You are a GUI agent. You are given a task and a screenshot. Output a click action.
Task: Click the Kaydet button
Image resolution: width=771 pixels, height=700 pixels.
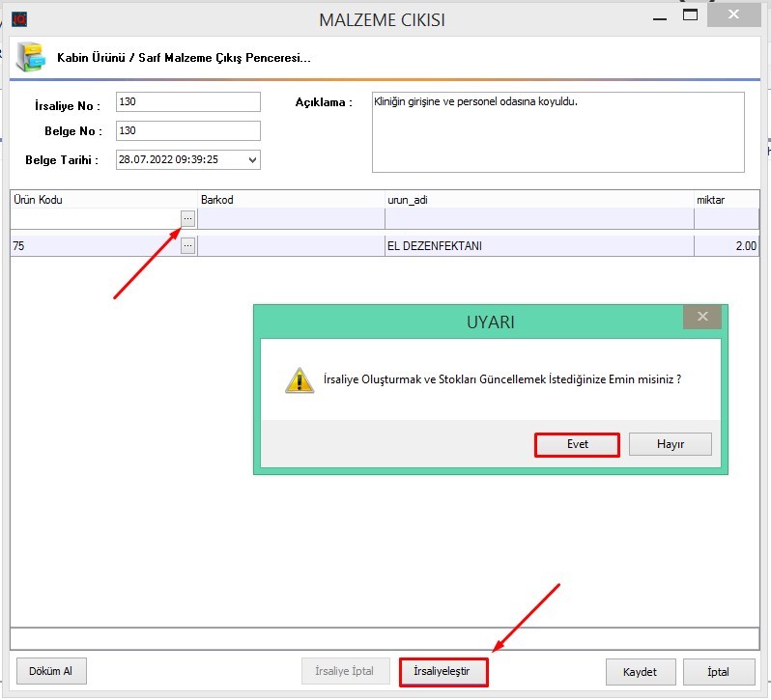click(640, 672)
